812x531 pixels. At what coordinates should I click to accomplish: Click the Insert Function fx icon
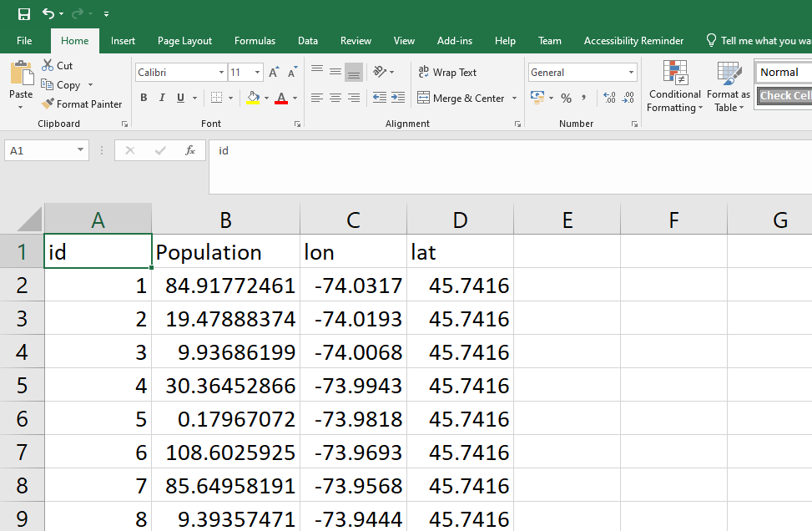coord(190,150)
